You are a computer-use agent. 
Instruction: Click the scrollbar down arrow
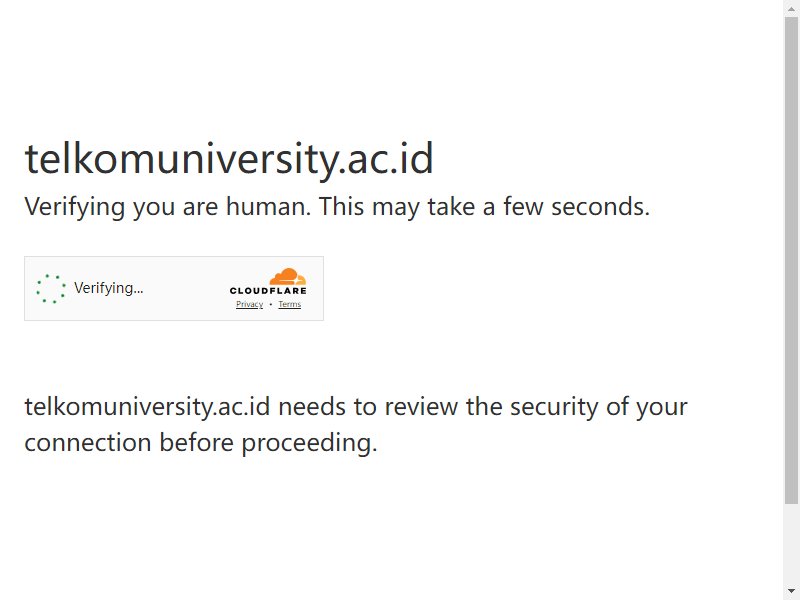pyautogui.click(x=791, y=591)
